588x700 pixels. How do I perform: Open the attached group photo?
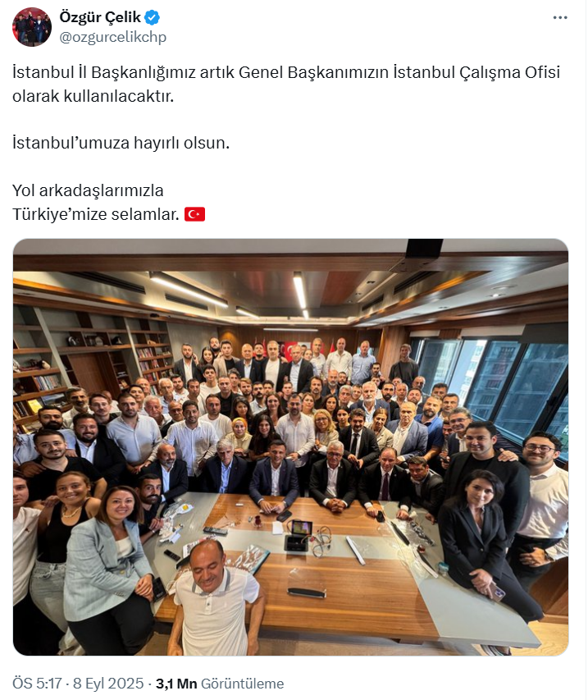point(290,447)
